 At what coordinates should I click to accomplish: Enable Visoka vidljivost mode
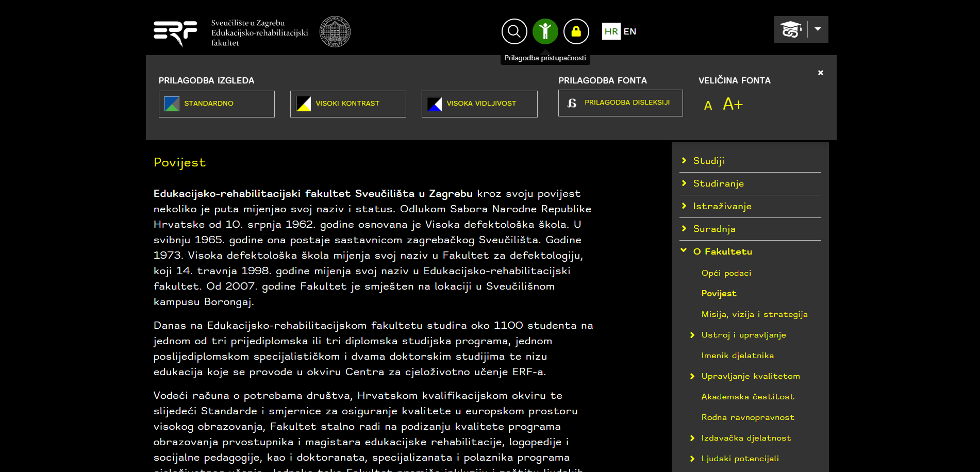point(479,104)
